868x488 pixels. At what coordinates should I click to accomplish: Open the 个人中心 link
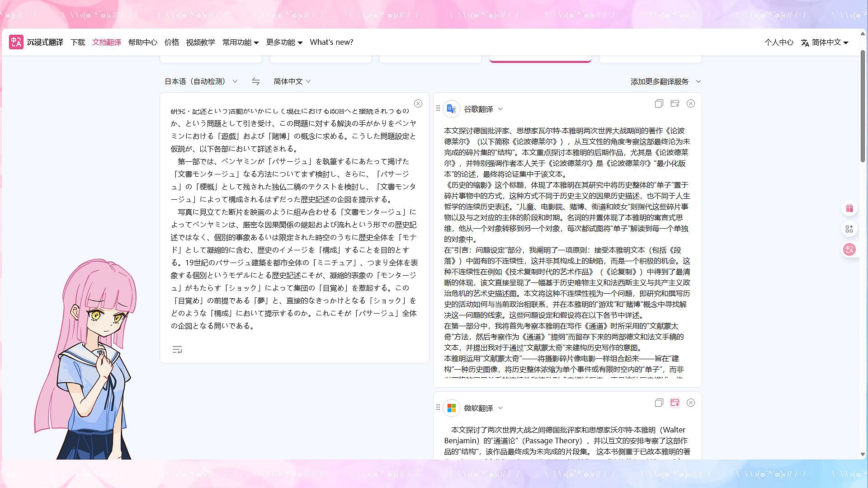coord(778,42)
